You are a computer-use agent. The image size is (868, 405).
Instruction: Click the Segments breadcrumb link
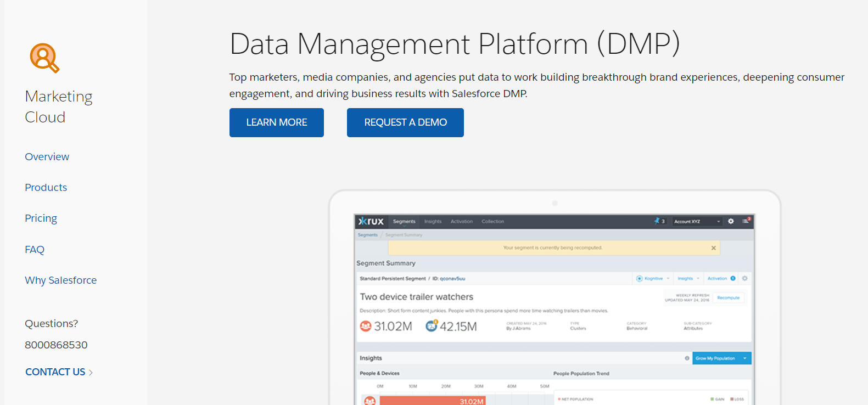click(368, 235)
